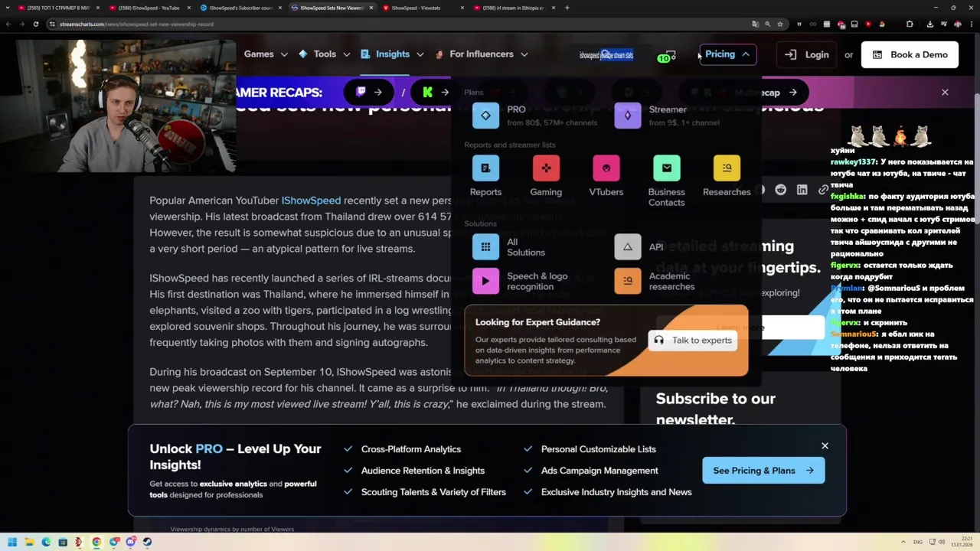
Task: Open the Streamer plan icon
Action: (x=628, y=116)
